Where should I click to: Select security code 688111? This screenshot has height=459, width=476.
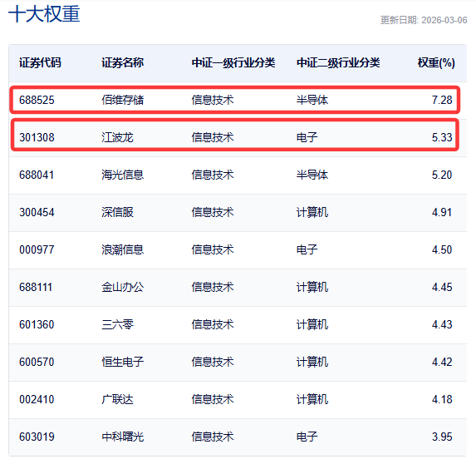pos(36,287)
